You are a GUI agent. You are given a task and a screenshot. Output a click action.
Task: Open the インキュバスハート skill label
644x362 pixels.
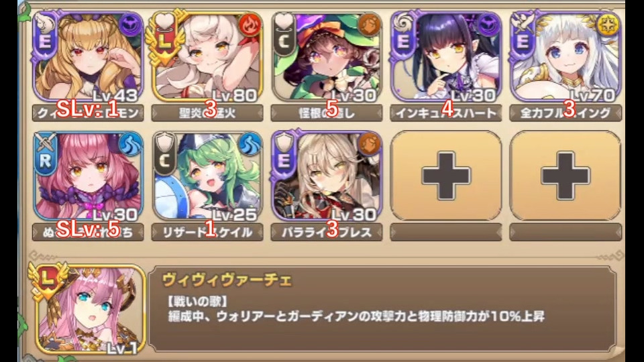[445, 113]
